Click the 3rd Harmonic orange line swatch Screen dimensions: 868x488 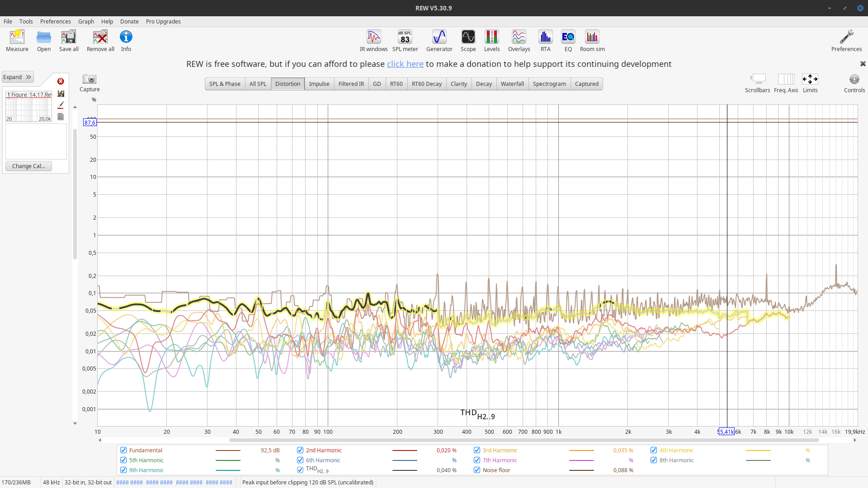point(581,450)
